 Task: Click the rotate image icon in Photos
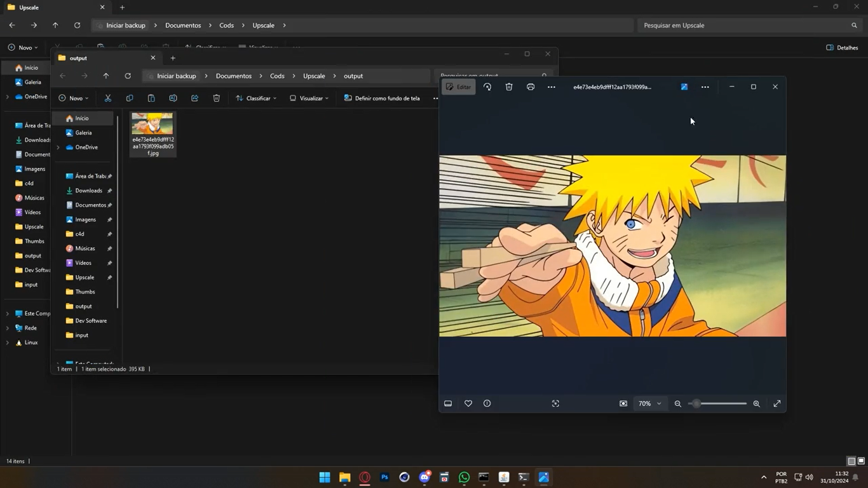[487, 87]
